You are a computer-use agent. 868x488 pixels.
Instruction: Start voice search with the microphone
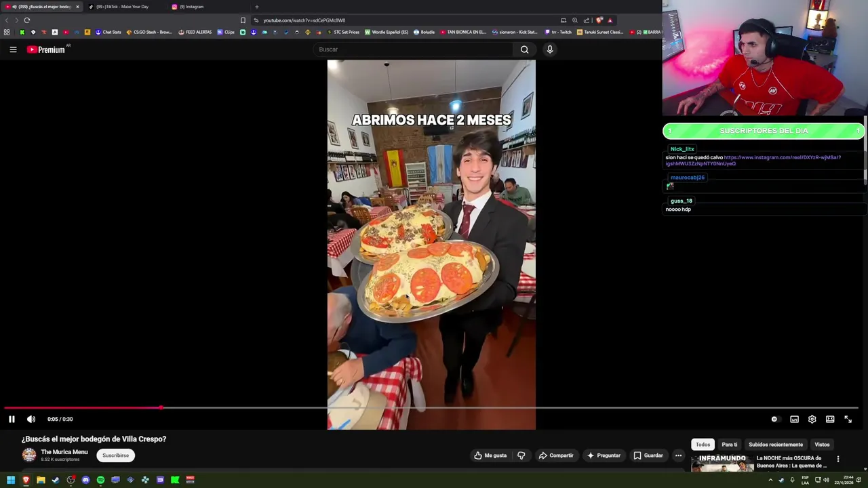(x=550, y=49)
